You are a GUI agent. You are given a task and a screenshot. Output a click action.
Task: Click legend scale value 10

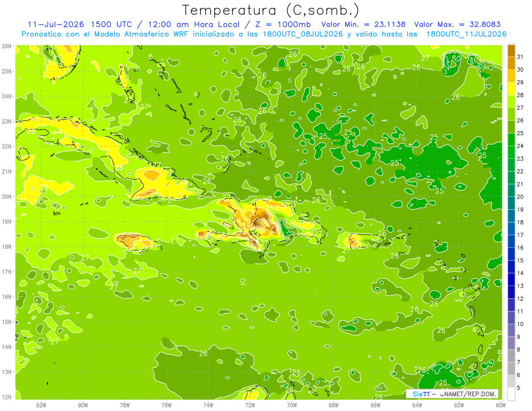click(x=520, y=324)
